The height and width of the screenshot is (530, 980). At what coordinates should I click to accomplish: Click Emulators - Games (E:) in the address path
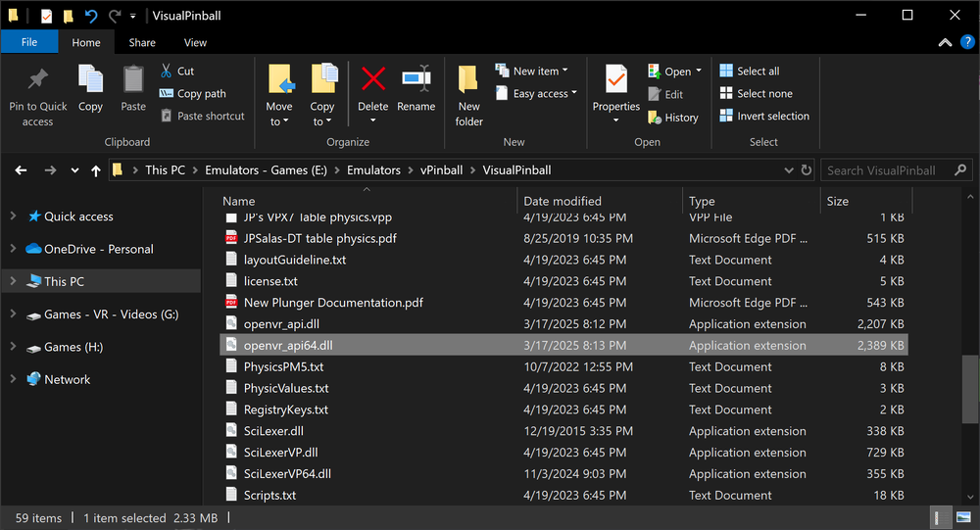click(x=266, y=170)
